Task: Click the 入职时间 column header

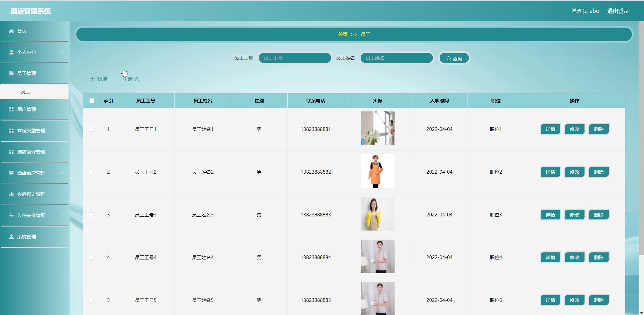Action: click(x=439, y=101)
